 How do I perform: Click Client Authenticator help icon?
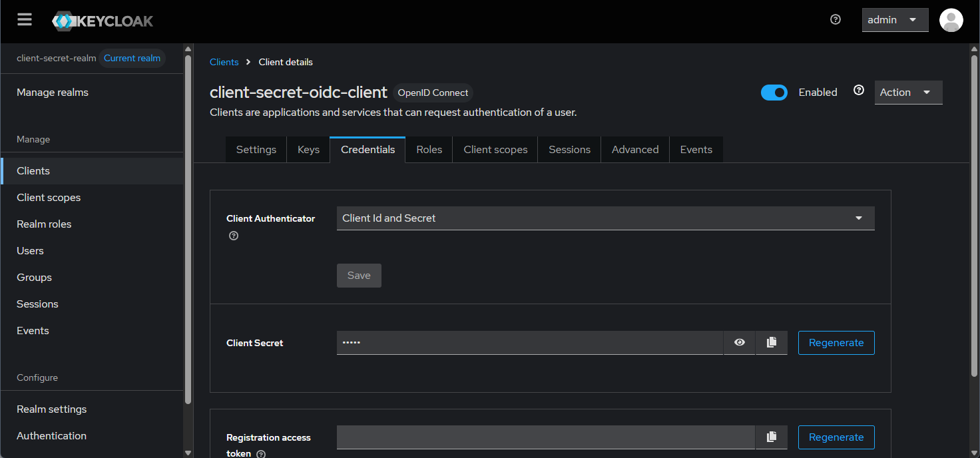click(234, 236)
